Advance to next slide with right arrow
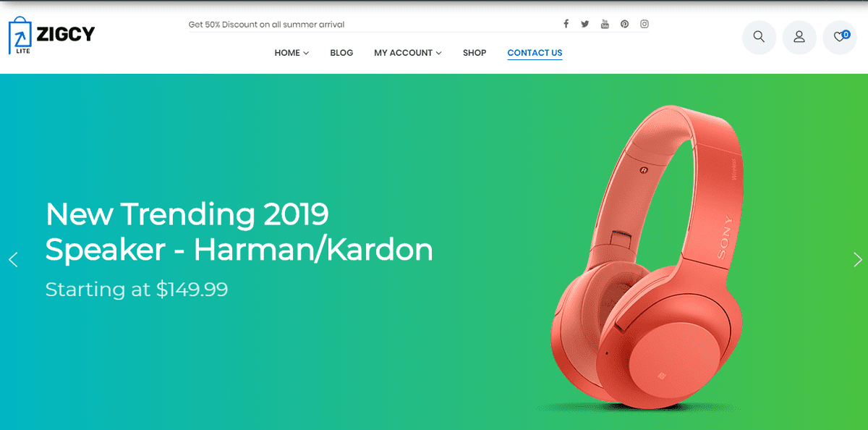Screen dimensions: 868x430 coord(857,259)
